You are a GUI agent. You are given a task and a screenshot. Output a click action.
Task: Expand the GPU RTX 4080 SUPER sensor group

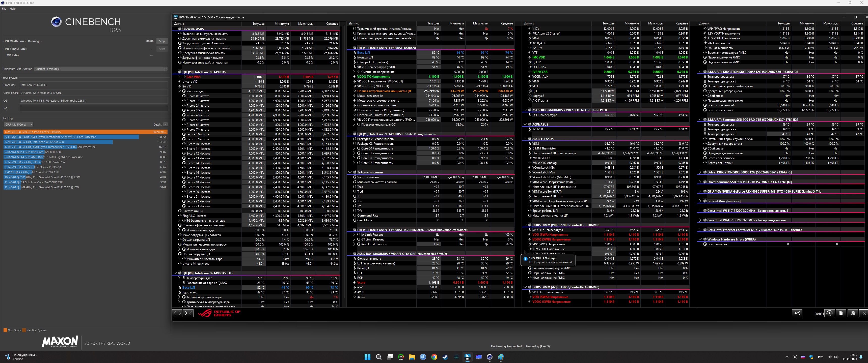[x=700, y=192]
